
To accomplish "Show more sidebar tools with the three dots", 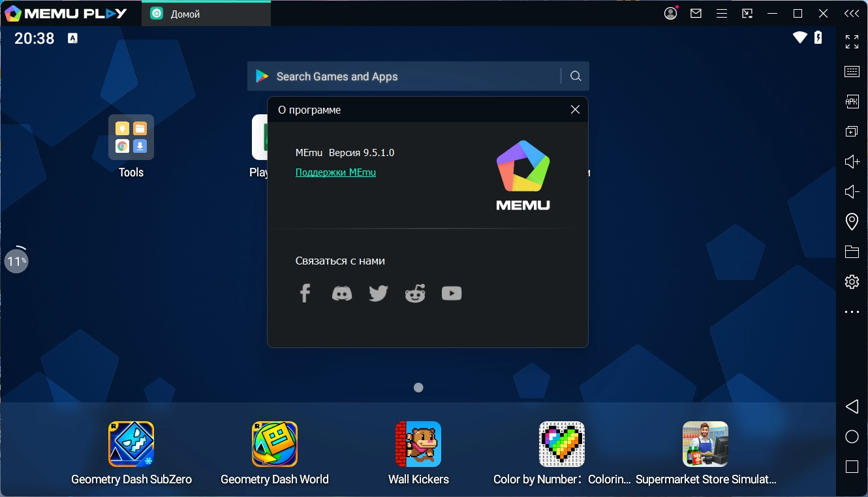I will [852, 312].
